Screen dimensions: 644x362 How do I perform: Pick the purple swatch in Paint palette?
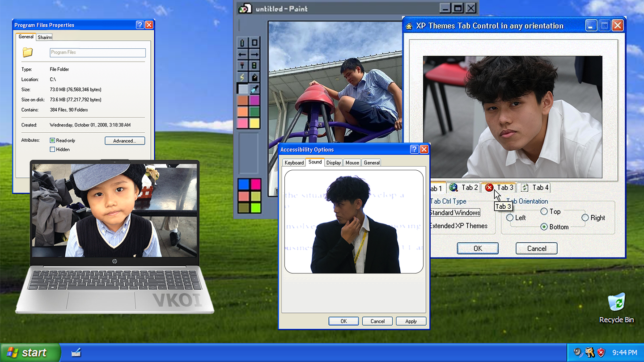click(x=254, y=100)
